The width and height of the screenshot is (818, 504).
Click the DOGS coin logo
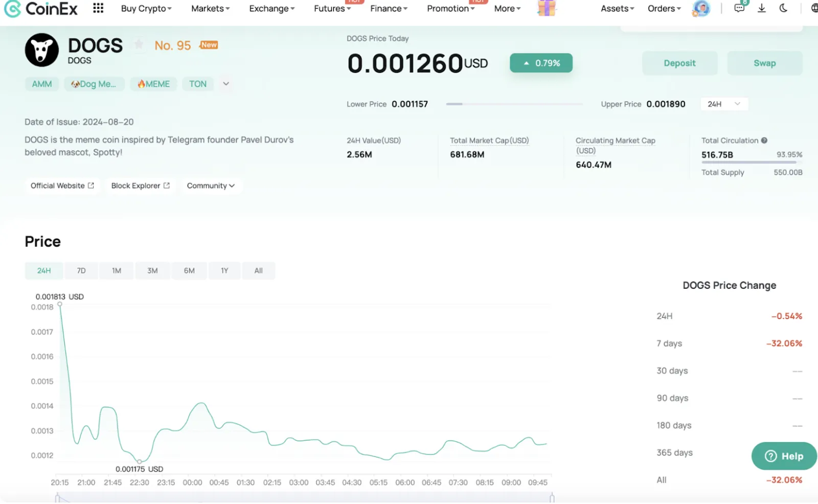42,50
